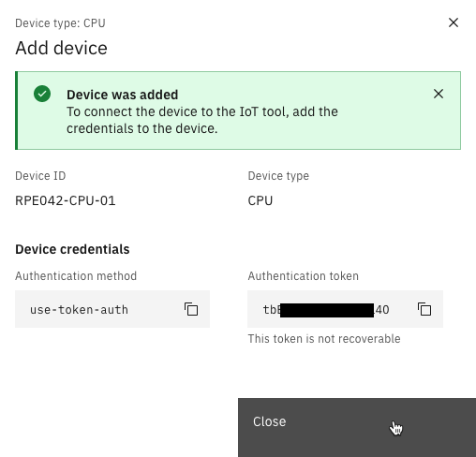Viewport: 476px width, 457px height.
Task: Click the 'Add device' title
Action: tap(61, 48)
